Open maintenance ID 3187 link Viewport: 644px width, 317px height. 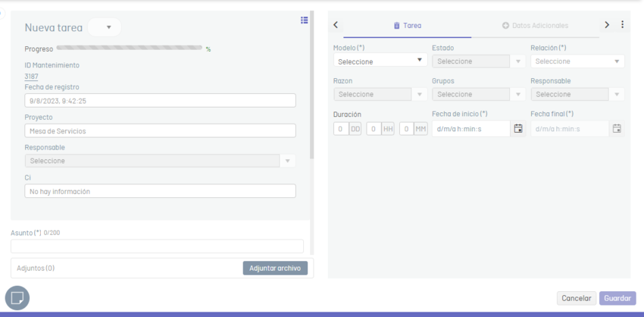tap(31, 77)
